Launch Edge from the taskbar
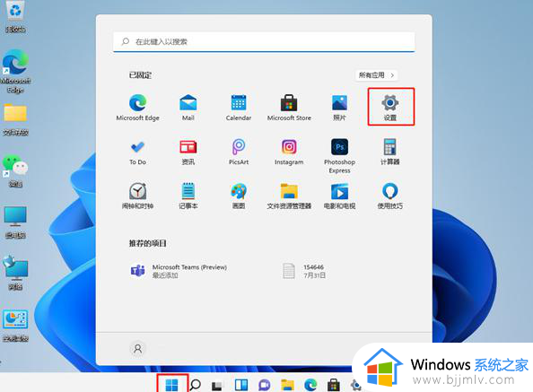This screenshot has height=392, width=533. [x=310, y=385]
